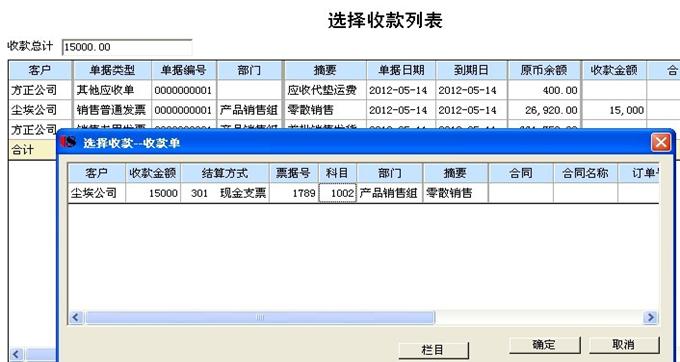The width and height of the screenshot is (680, 362).
Task: Click the 单据类型 column header
Action: tap(112, 70)
